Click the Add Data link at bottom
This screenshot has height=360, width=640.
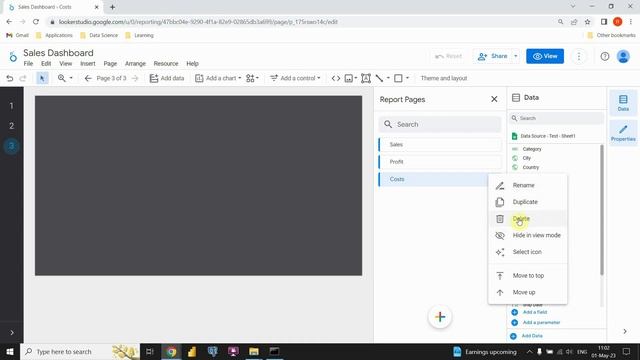click(x=532, y=336)
